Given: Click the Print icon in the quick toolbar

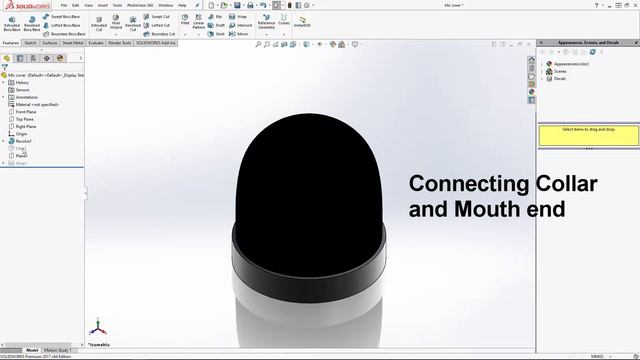Looking at the screenshot, I should (250, 5).
